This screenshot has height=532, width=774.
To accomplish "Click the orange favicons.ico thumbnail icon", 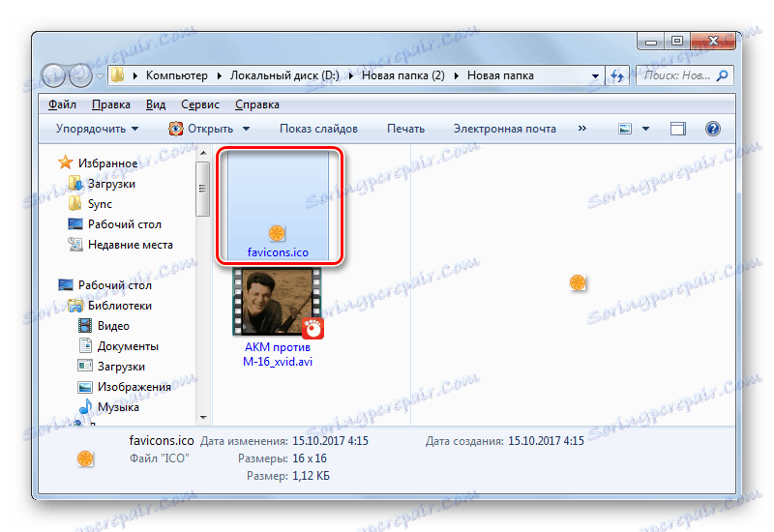I will tap(277, 233).
